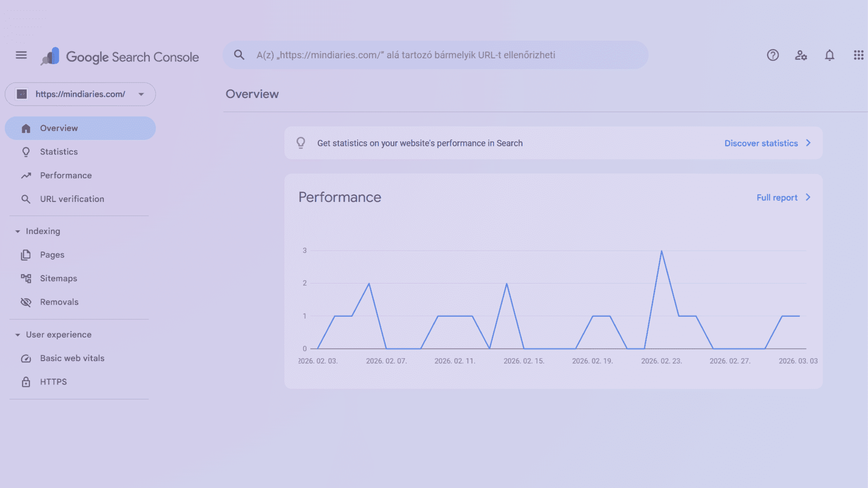
Task: Click the Google Search Console logo
Action: 120,57
